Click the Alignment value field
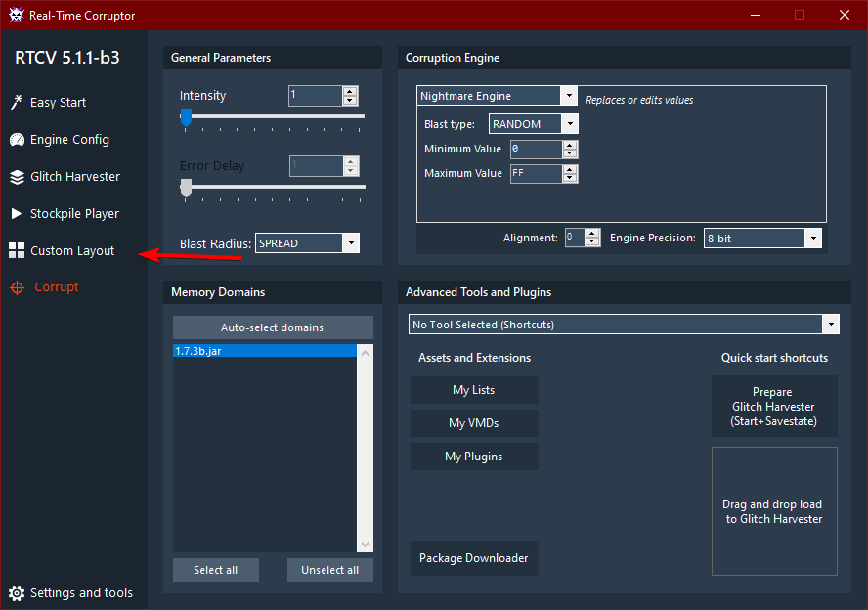 click(575, 238)
